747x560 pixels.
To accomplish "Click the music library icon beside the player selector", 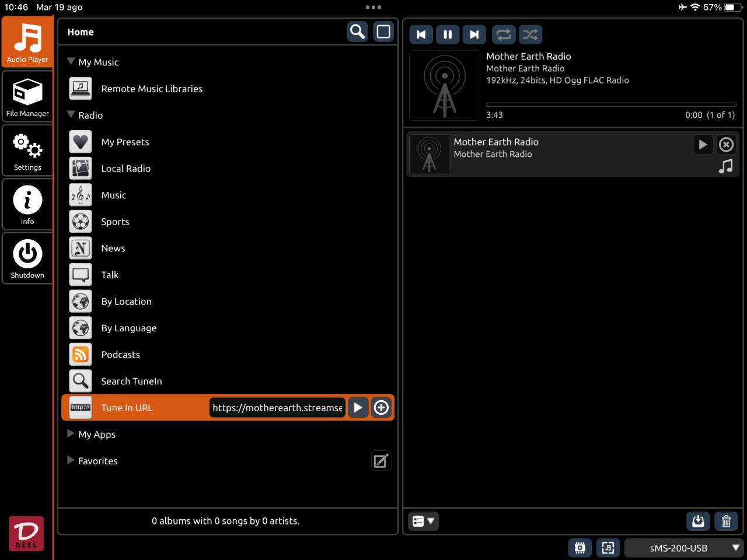I will tap(608, 548).
